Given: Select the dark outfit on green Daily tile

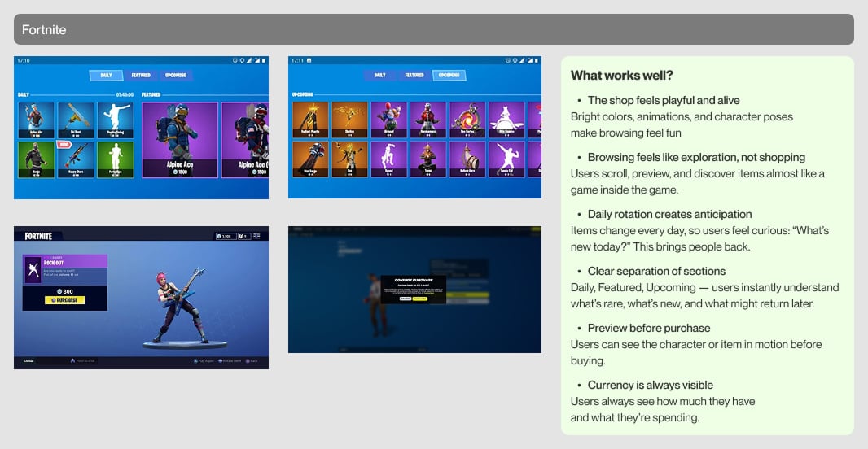Looking at the screenshot, I should [36, 159].
